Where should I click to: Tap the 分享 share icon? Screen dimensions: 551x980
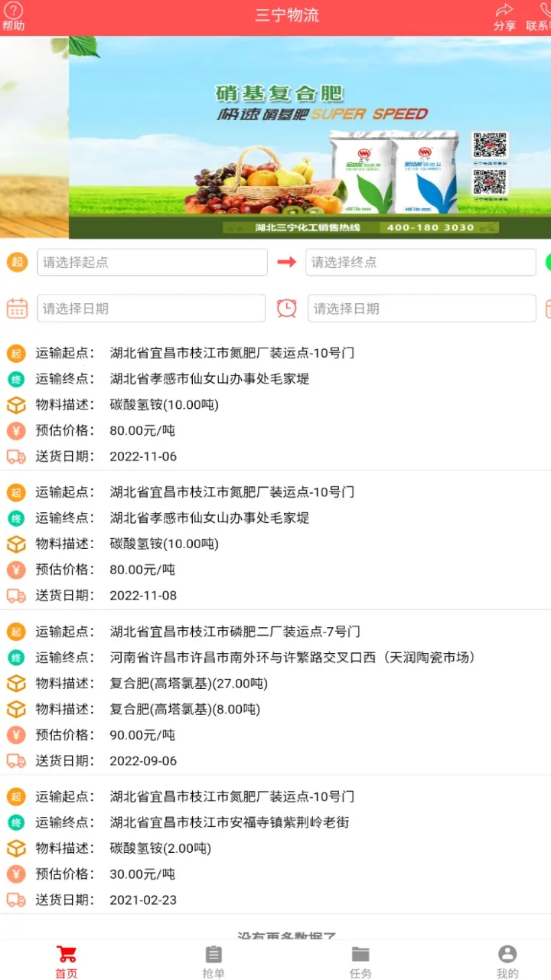coord(504,11)
